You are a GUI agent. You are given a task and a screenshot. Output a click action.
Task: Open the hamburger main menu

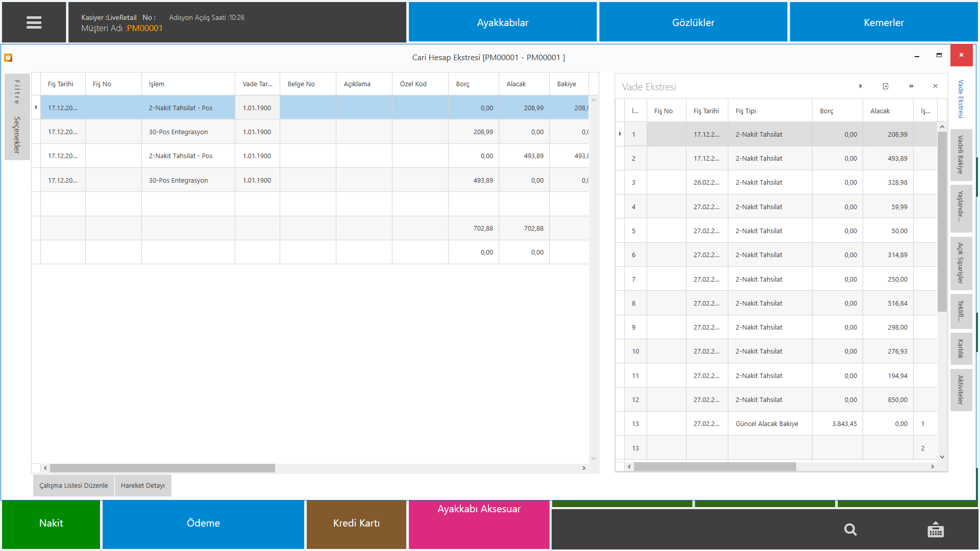pyautogui.click(x=34, y=22)
